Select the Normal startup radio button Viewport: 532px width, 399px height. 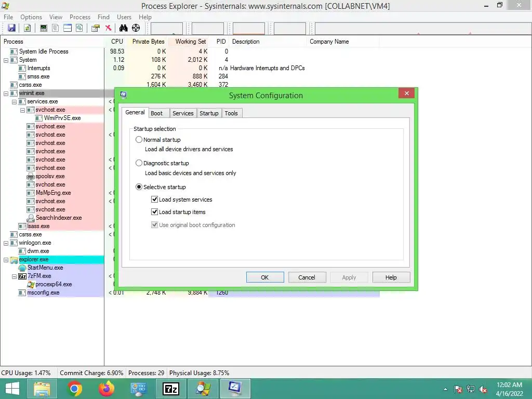coord(139,139)
